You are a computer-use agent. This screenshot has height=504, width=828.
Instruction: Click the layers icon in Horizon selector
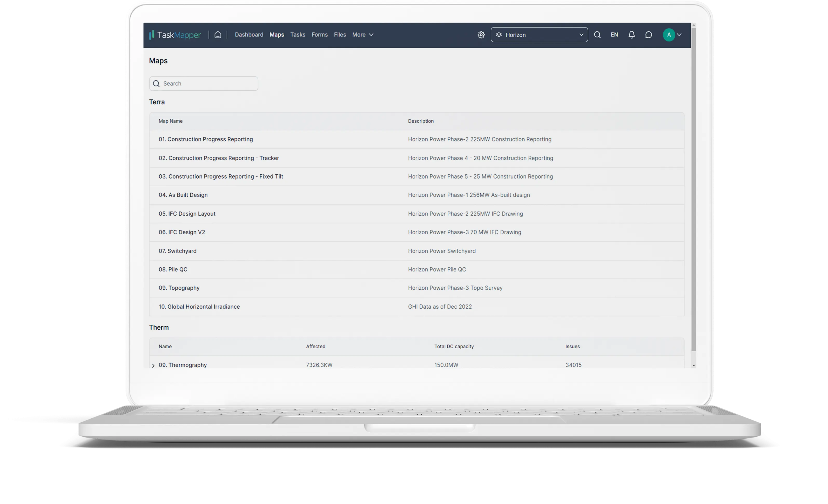tap(499, 35)
